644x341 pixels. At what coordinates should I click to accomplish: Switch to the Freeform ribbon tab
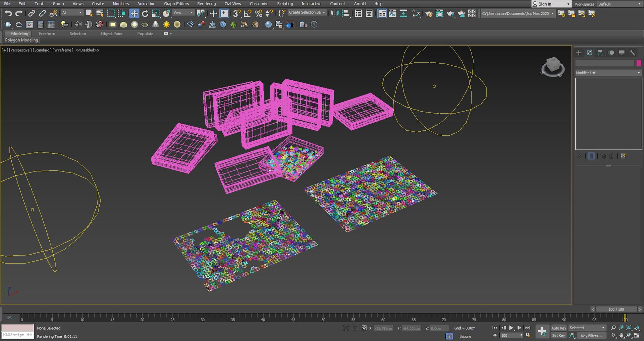[x=47, y=33]
